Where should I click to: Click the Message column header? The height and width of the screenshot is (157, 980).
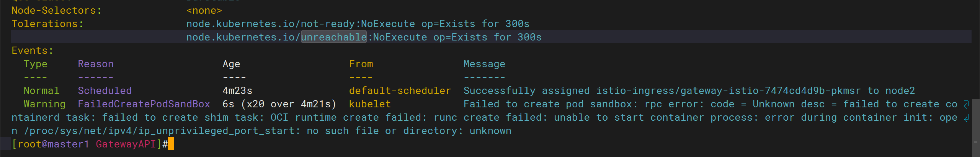click(484, 64)
